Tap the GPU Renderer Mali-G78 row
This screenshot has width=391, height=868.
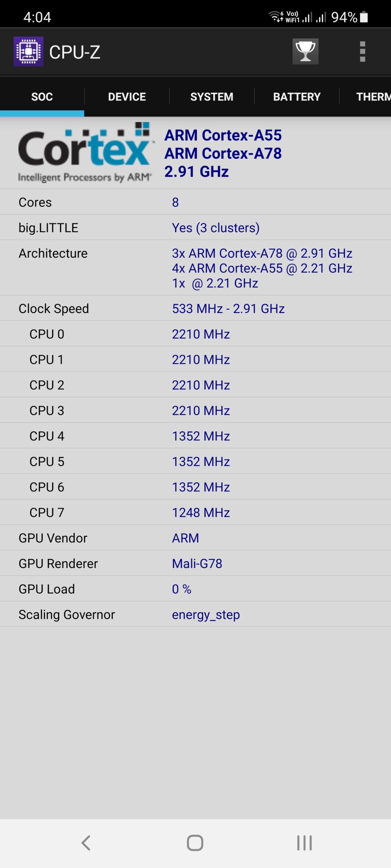pyautogui.click(x=195, y=564)
